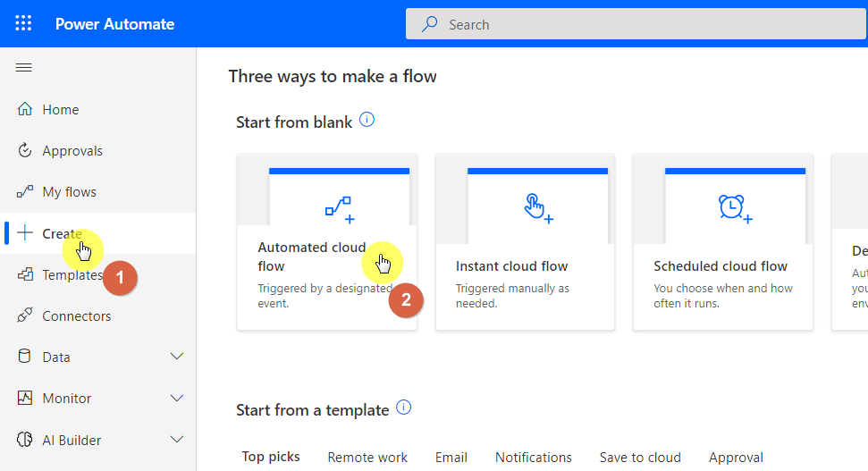Viewport: 868px width, 471px height.
Task: Collapse the navigation hamburger menu
Action: click(x=24, y=68)
